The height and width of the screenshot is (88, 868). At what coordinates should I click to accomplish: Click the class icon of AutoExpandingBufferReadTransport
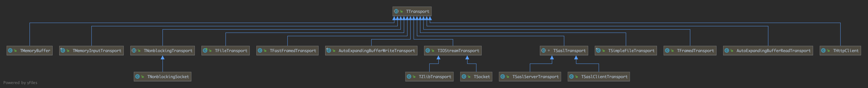click(x=726, y=51)
